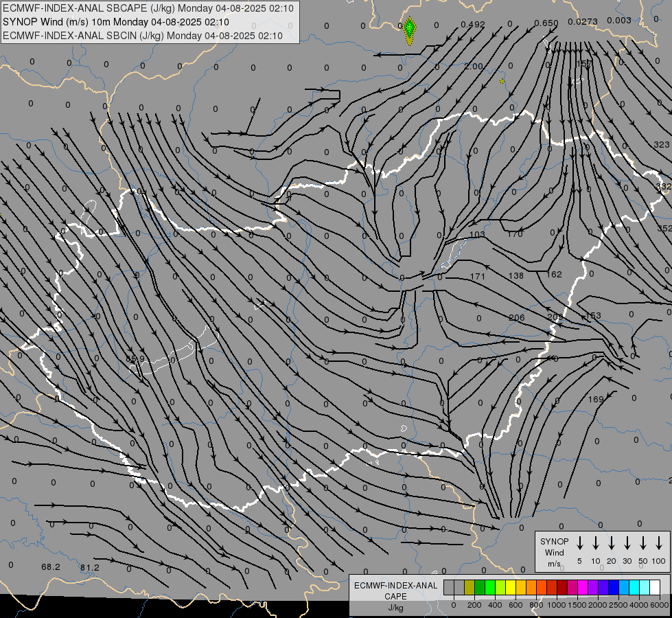Click the 153 CAPE value
Screen dimensions: 672x618
click(593, 316)
